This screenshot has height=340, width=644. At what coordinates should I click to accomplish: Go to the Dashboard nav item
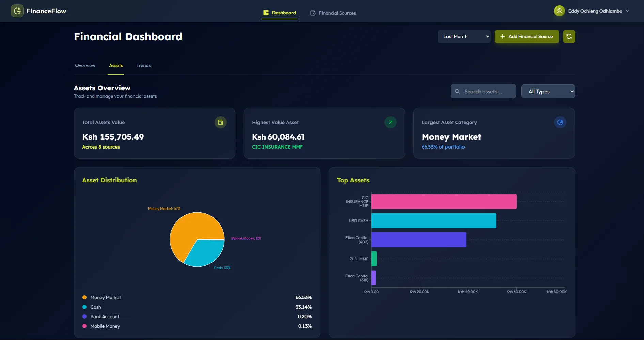(279, 13)
